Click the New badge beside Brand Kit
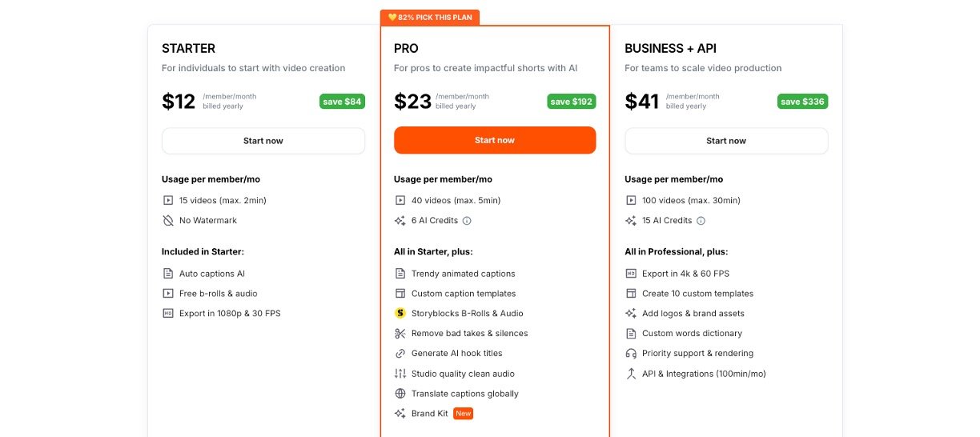 click(463, 414)
